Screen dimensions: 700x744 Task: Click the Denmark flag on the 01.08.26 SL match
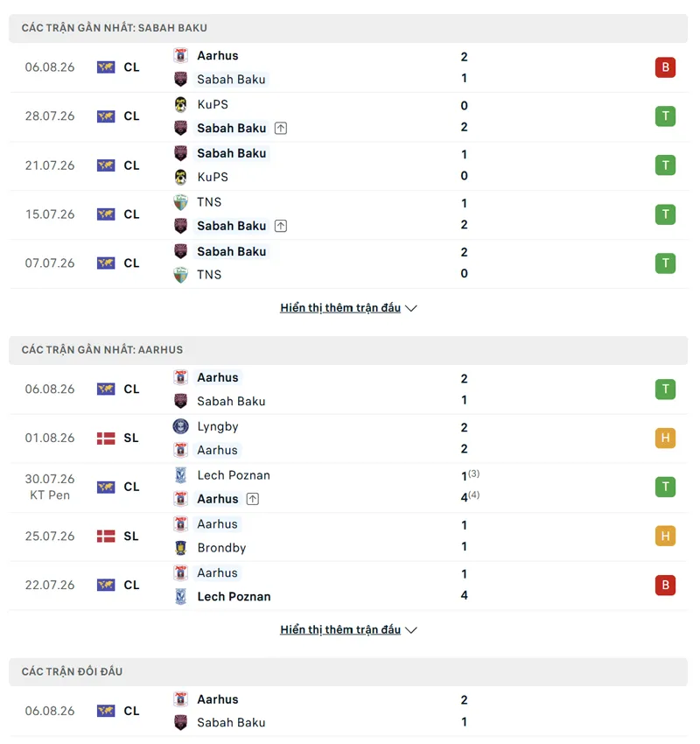pyautogui.click(x=106, y=438)
